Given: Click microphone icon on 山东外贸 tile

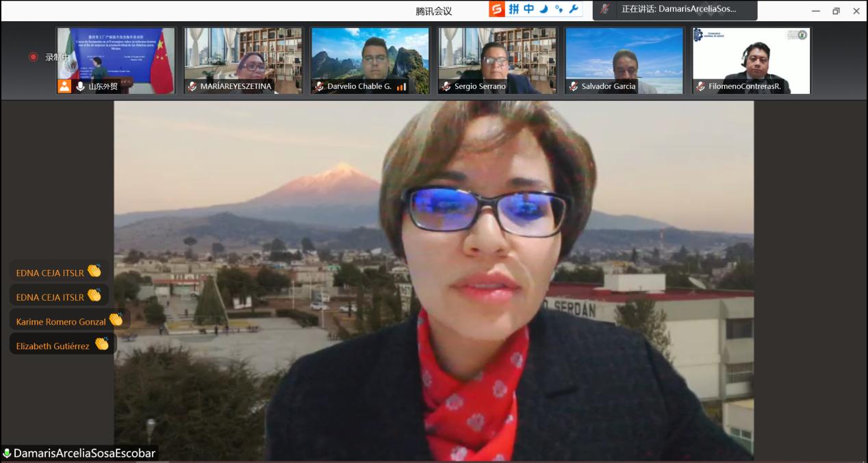Looking at the screenshot, I should (x=80, y=86).
